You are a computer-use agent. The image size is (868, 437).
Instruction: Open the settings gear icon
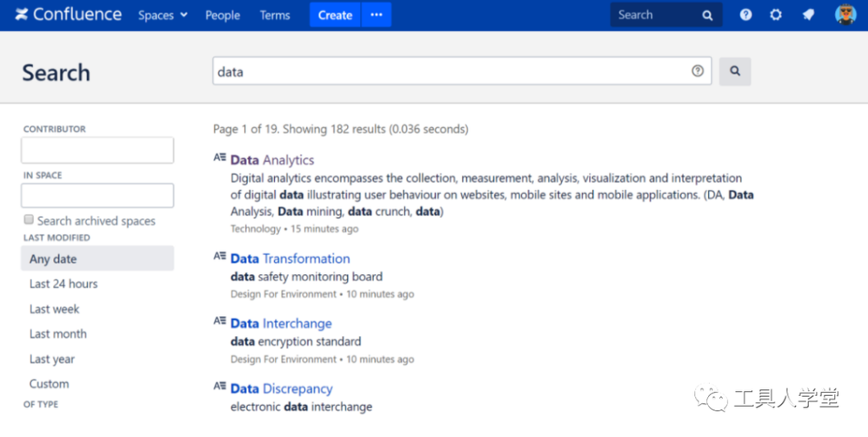click(776, 15)
